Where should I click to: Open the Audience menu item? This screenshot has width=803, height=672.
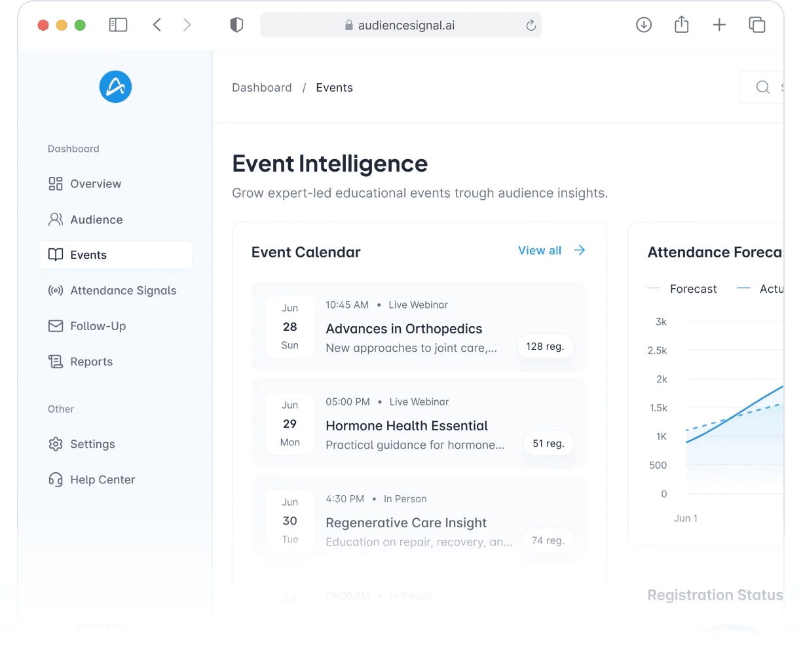[115, 219]
